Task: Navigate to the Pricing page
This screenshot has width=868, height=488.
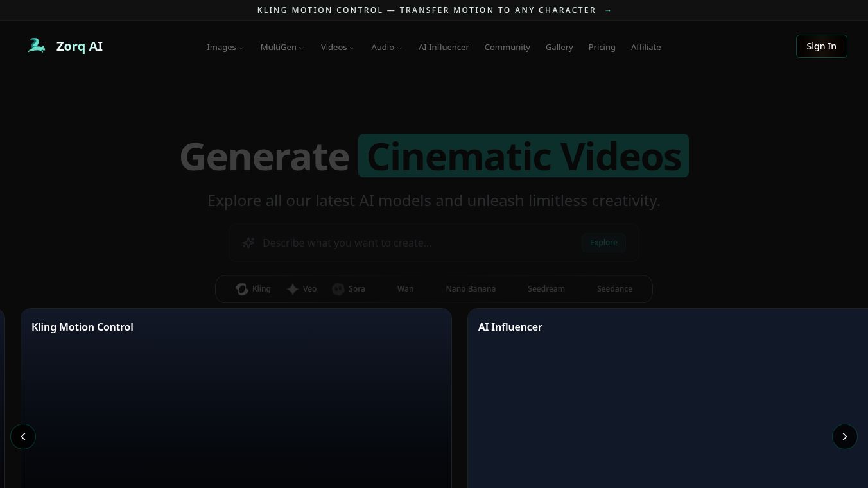Action: tap(602, 48)
